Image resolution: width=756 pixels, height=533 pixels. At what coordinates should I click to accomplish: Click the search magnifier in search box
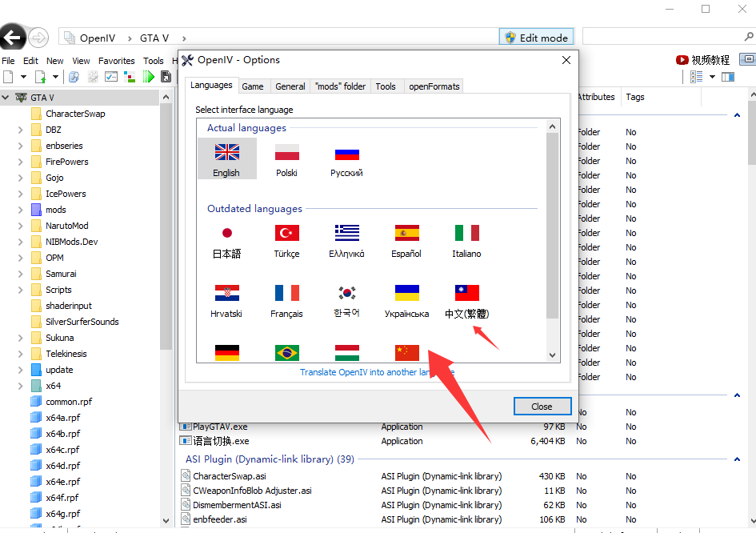(749, 37)
